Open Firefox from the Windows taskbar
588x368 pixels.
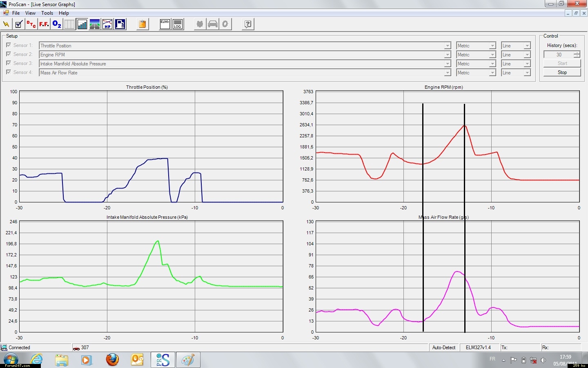coord(112,360)
